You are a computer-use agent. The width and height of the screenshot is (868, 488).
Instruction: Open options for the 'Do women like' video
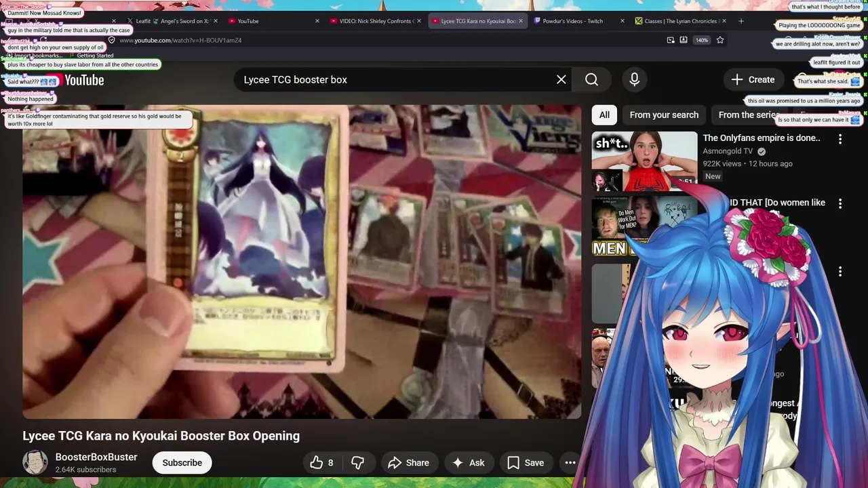[840, 203]
